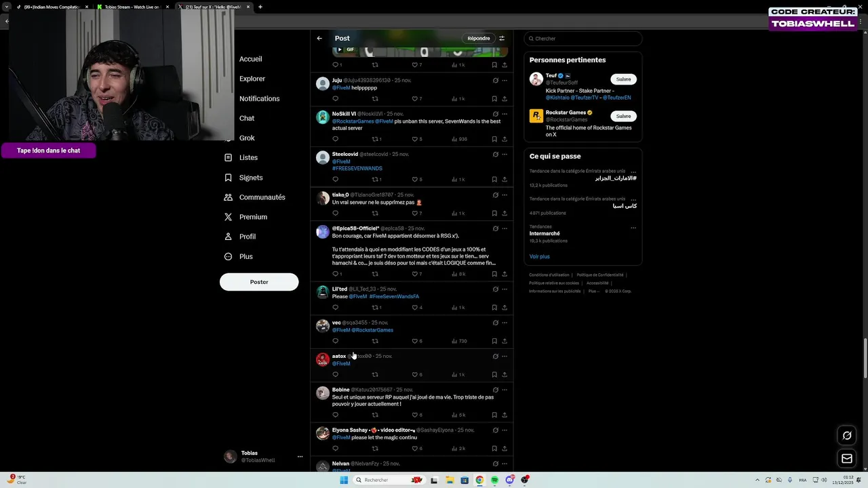Like NoSkill VI's post
Viewport: 868px width, 488px height.
(415, 139)
